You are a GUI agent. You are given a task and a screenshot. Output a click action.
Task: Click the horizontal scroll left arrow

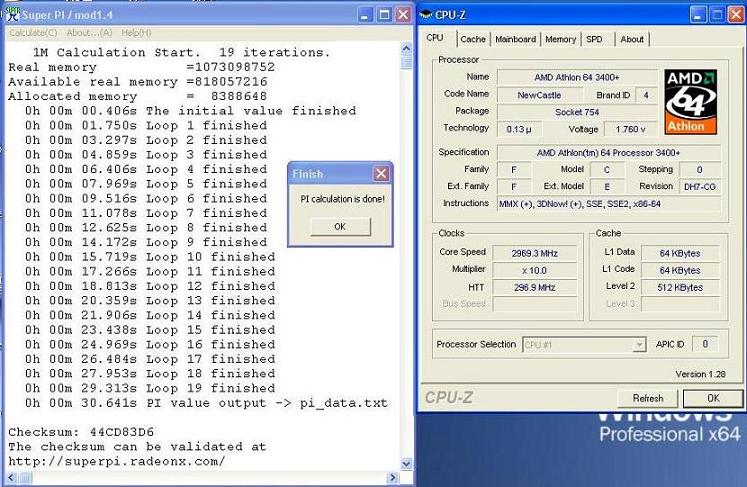[x=11, y=477]
